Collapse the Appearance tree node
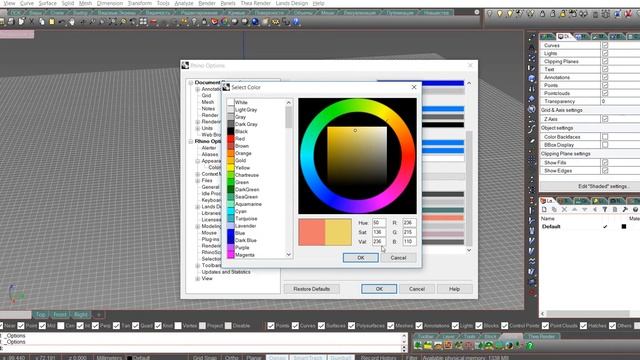 [198, 161]
